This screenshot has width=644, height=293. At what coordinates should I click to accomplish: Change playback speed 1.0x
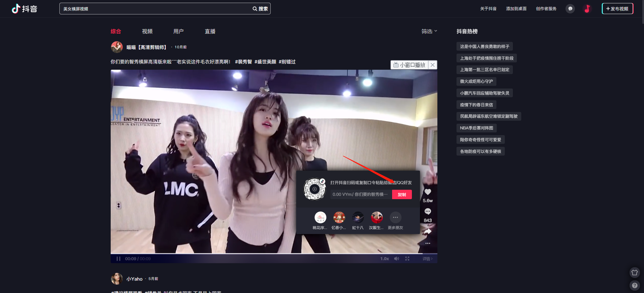coord(385,259)
